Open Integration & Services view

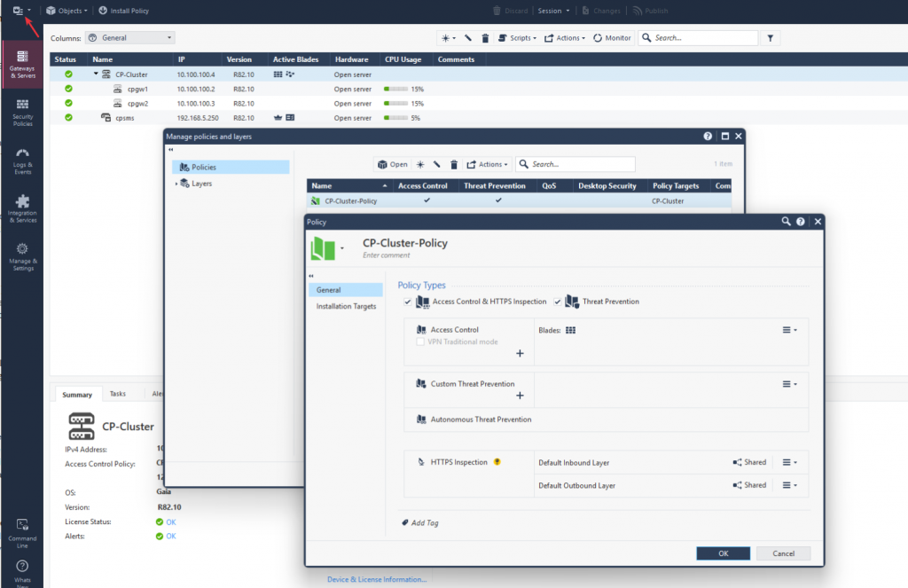pyautogui.click(x=22, y=208)
